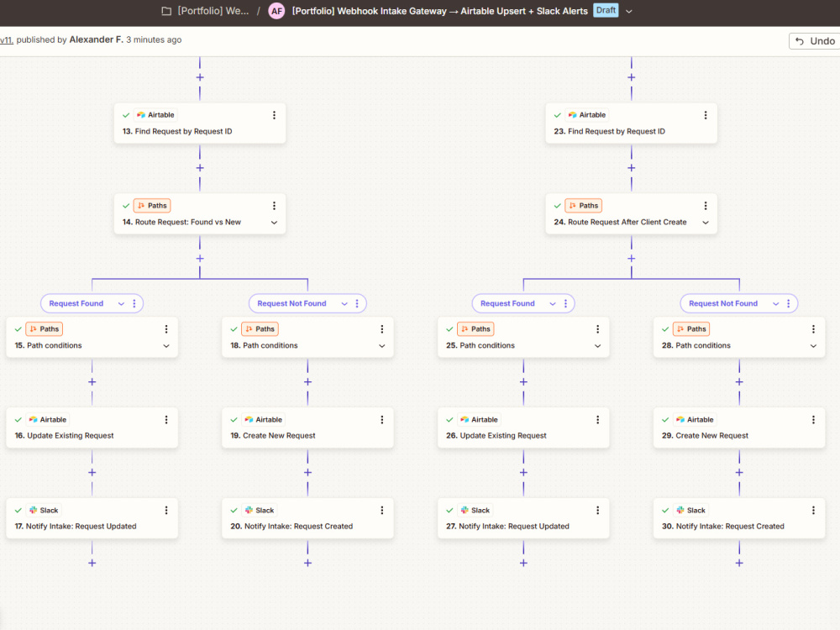
Task: Select step 23 Find Request by Request ID
Action: coord(631,123)
